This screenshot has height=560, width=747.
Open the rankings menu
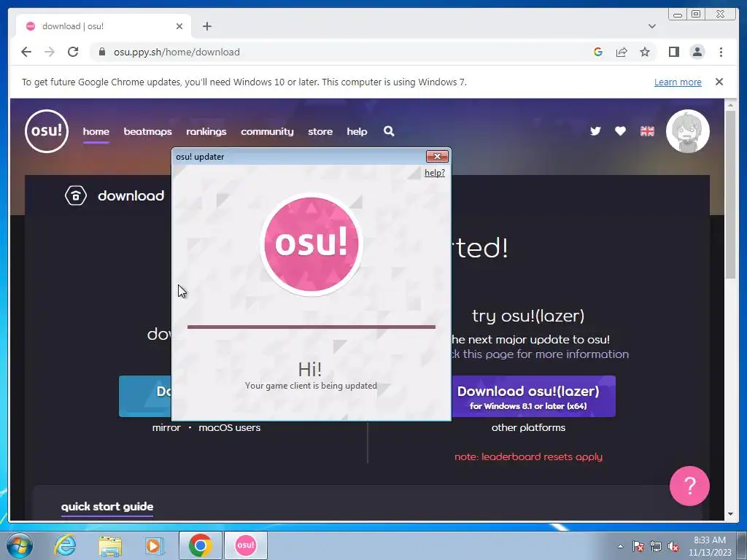[206, 131]
